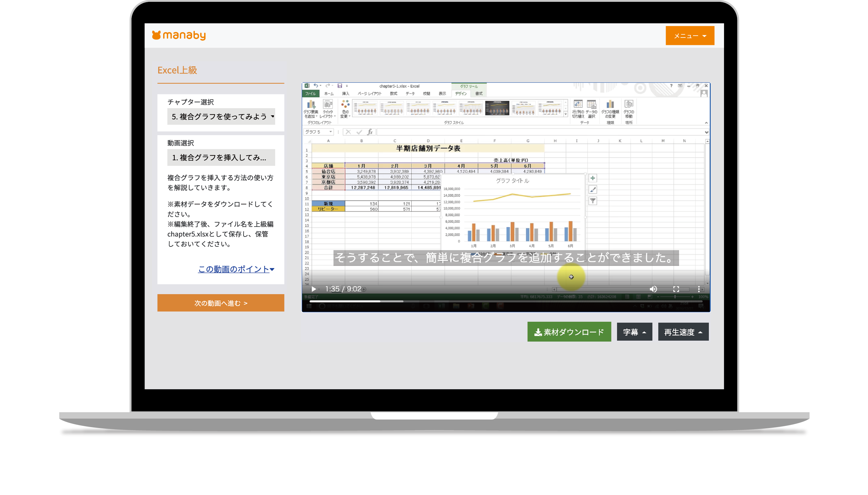The height and width of the screenshot is (495, 868).
Task: Click 次の動画へ進む to go to the next video
Action: click(x=221, y=303)
